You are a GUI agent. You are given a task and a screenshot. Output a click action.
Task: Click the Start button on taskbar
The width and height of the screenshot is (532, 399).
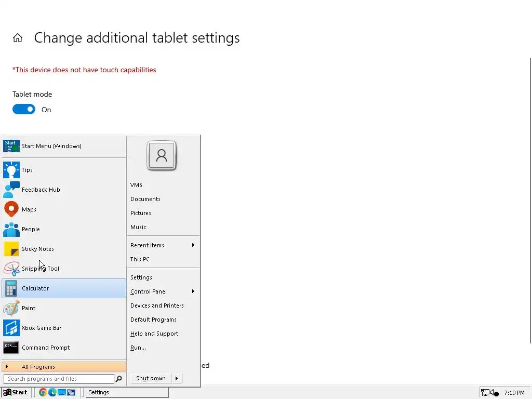coord(16,392)
